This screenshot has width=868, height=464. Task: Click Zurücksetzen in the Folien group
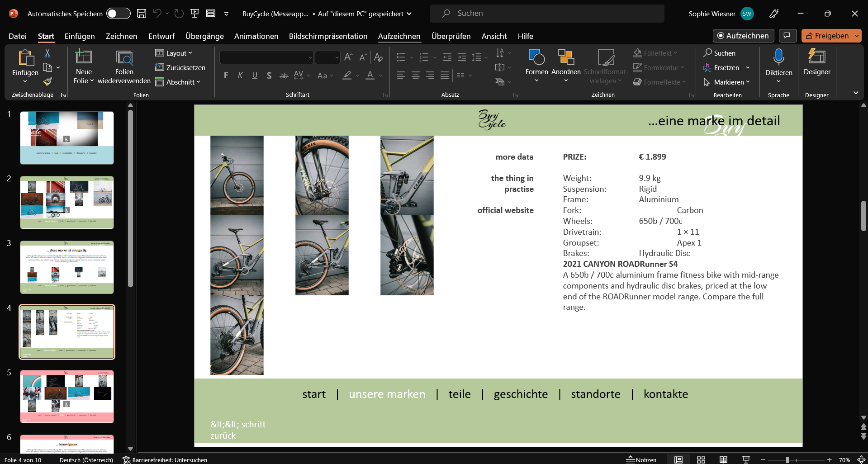180,67
